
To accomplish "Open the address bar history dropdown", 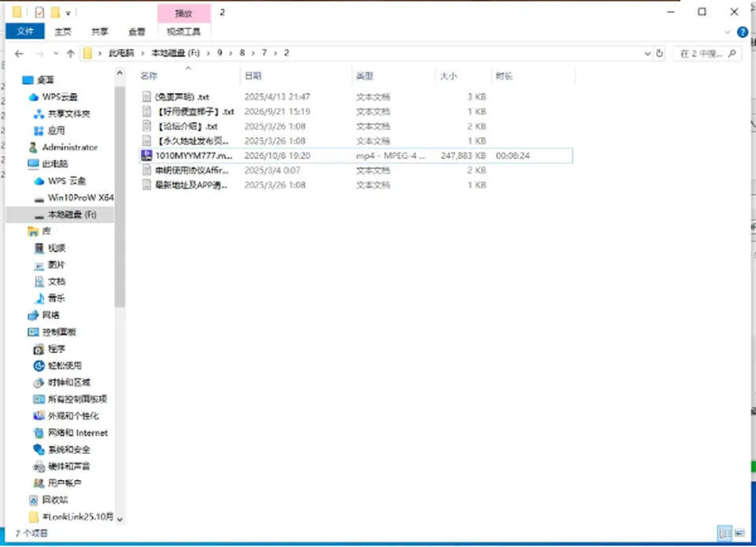I will pyautogui.click(x=647, y=54).
